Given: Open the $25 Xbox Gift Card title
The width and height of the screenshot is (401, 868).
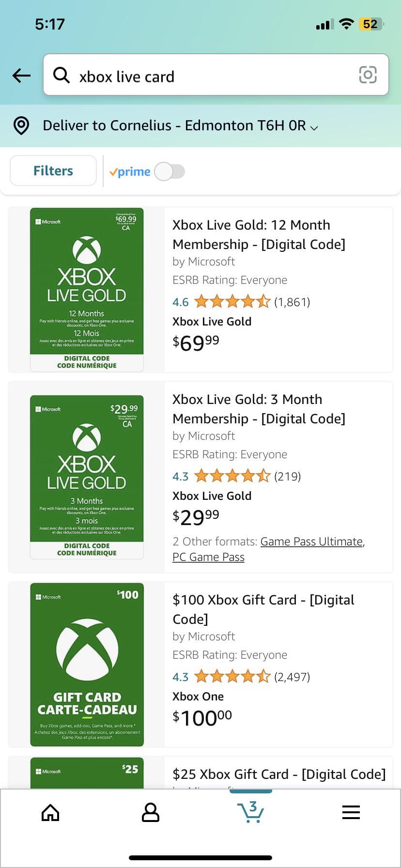Looking at the screenshot, I should coord(279,774).
